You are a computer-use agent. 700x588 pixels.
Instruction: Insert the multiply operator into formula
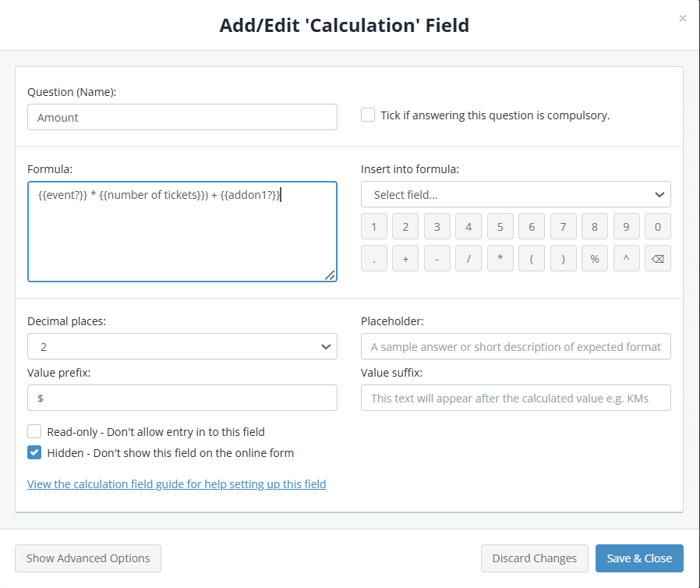point(500,259)
